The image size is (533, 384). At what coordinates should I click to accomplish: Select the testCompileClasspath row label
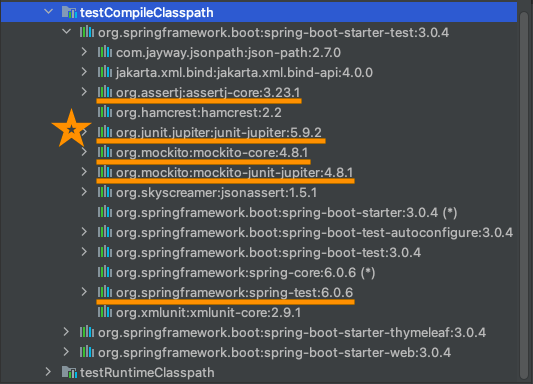[147, 13]
